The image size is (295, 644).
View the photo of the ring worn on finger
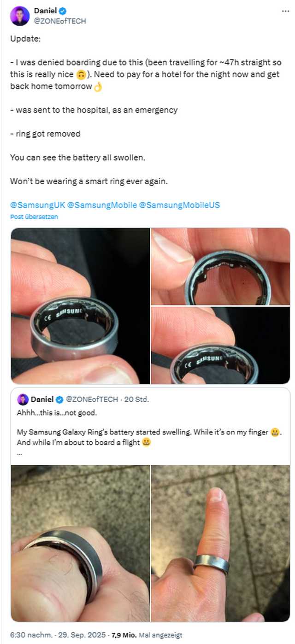coord(221,542)
